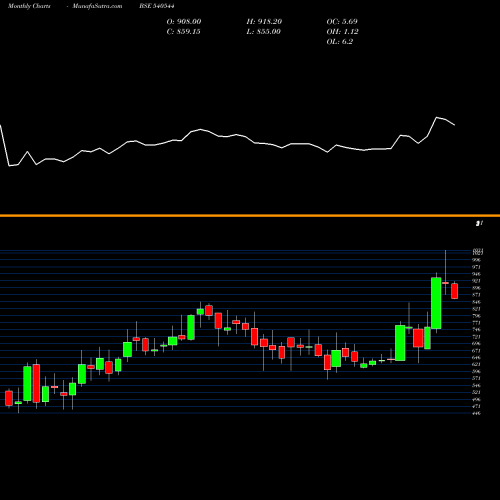Click the 671 price axis label
Viewport: 500px width, 500px height.
point(477,351)
